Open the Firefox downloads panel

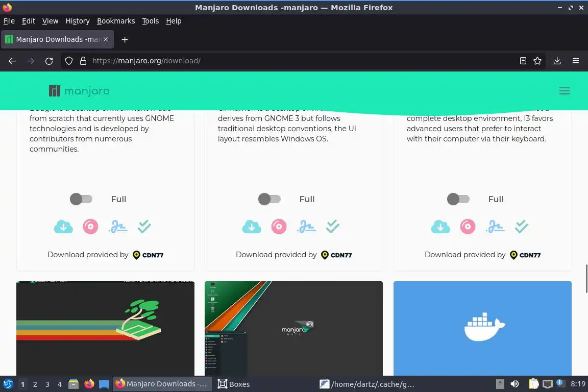(x=557, y=61)
